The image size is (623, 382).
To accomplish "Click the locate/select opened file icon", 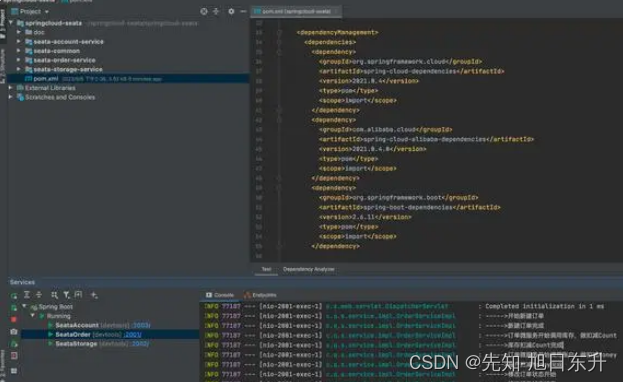I will 204,12.
